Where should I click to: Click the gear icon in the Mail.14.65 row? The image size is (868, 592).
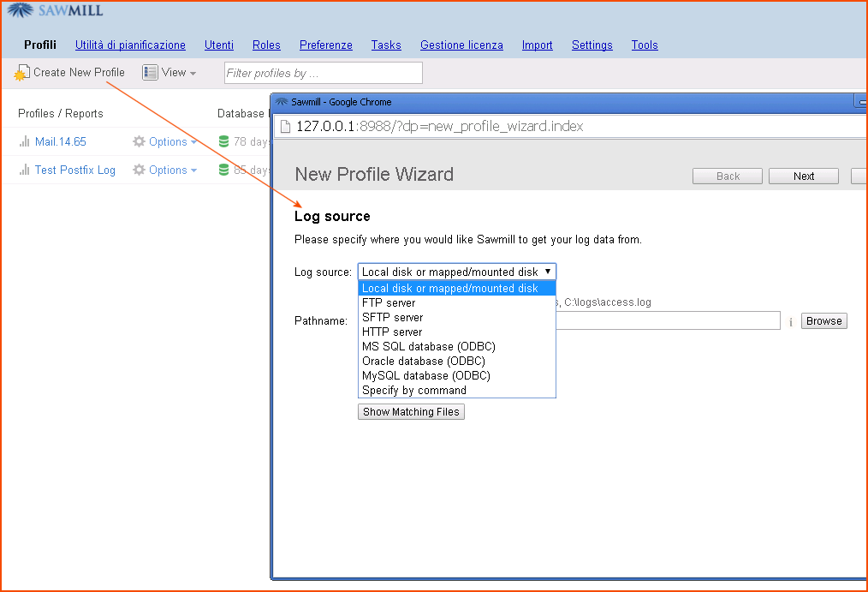pyautogui.click(x=139, y=141)
